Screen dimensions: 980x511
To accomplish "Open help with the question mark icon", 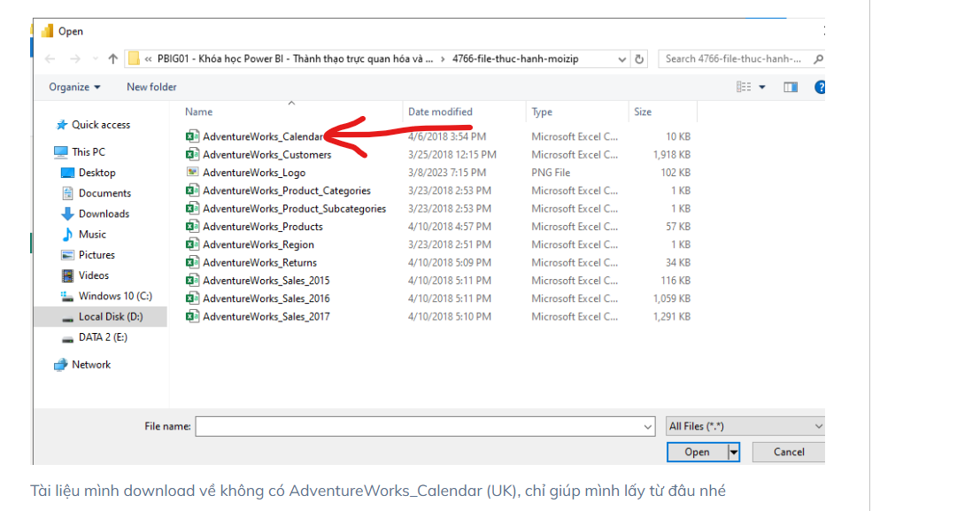I will click(820, 87).
